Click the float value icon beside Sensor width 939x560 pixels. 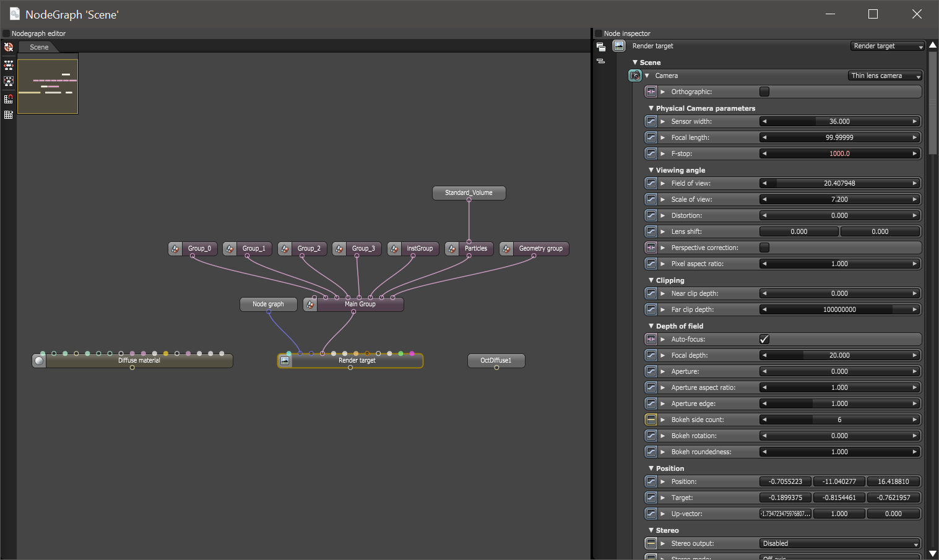651,121
